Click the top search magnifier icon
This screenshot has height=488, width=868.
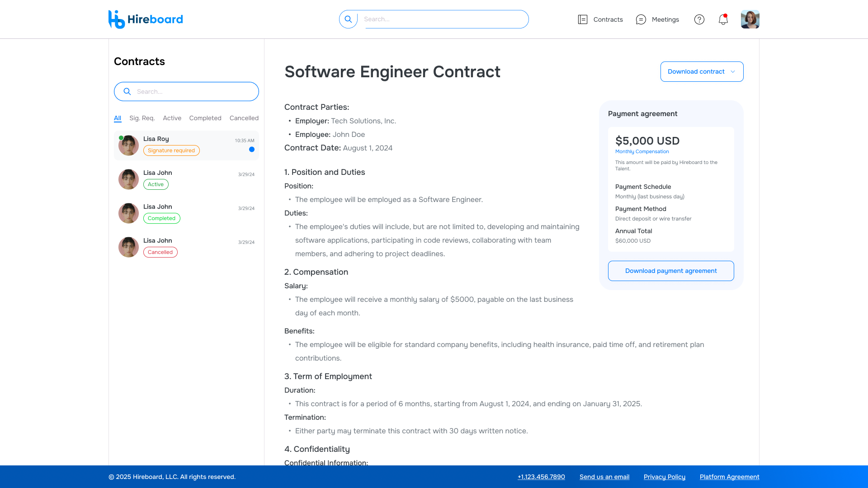coord(348,19)
